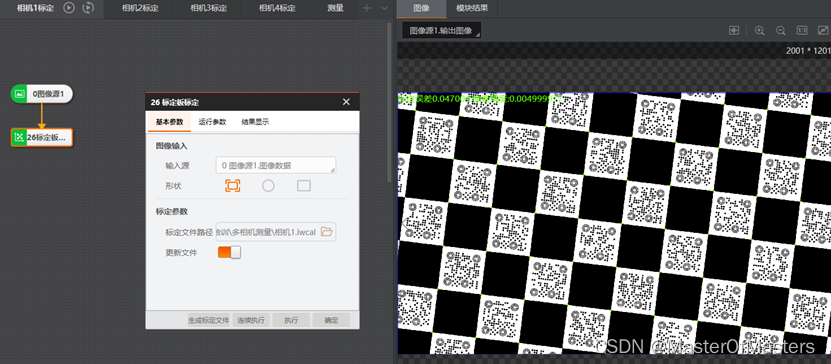The width and height of the screenshot is (831, 364).
Task: Fit image to window icon
Action: [x=823, y=31]
